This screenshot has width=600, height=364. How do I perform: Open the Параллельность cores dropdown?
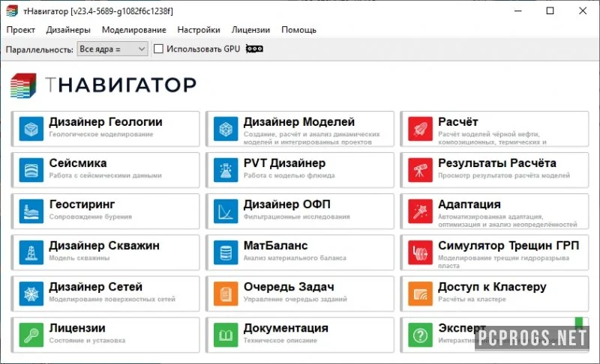(x=112, y=49)
